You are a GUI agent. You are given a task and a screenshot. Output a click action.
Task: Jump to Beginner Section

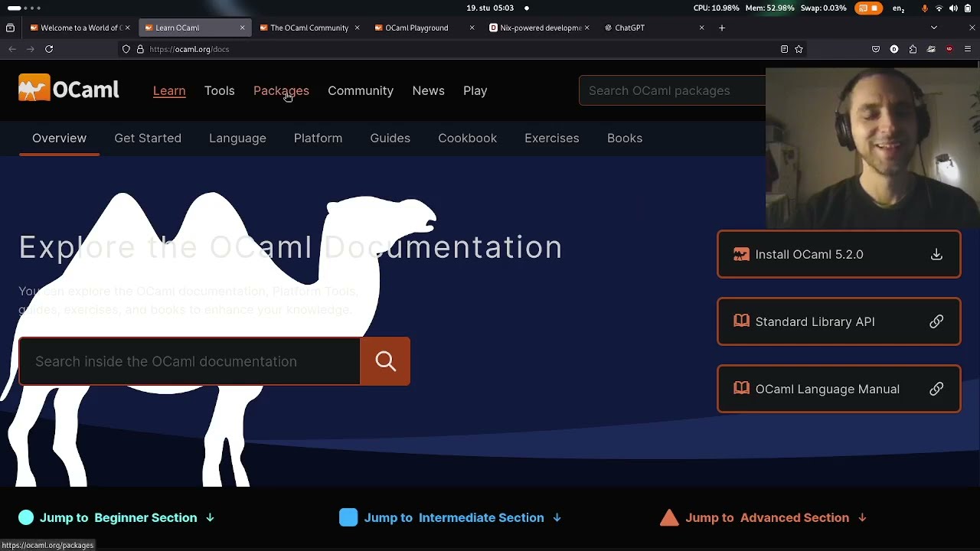pos(116,518)
